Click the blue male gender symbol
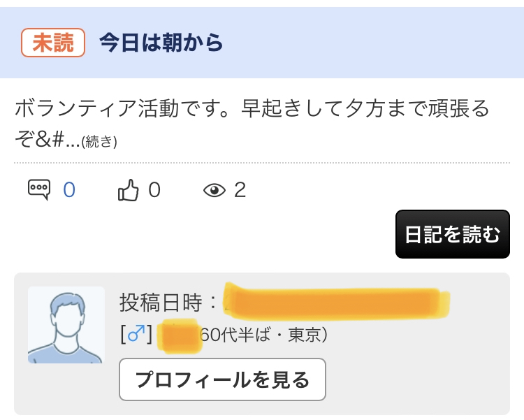 [x=136, y=334]
